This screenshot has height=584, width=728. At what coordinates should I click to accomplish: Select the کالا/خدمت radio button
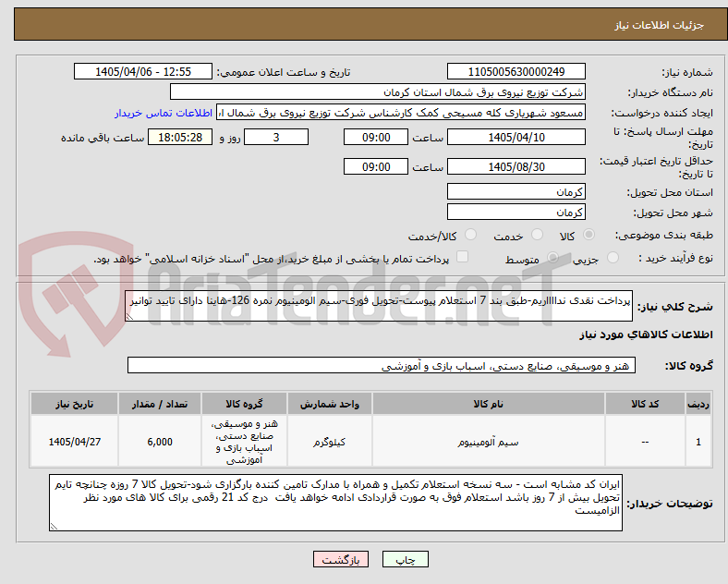[471, 235]
